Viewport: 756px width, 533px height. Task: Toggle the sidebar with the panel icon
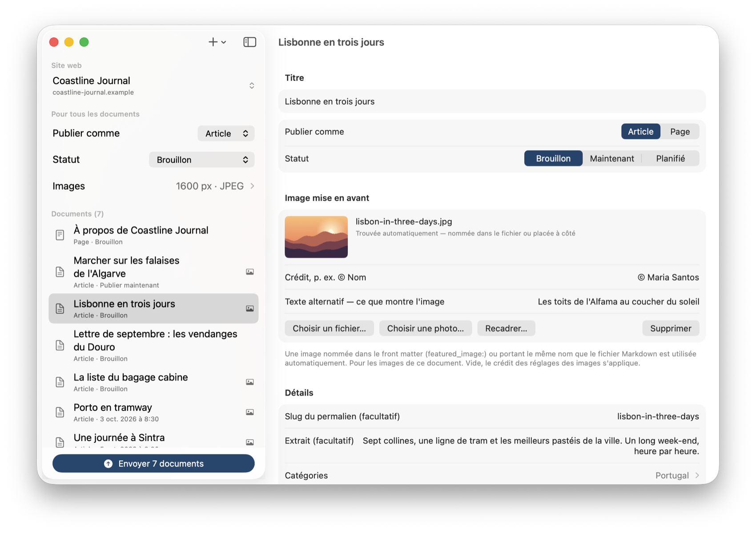click(250, 42)
